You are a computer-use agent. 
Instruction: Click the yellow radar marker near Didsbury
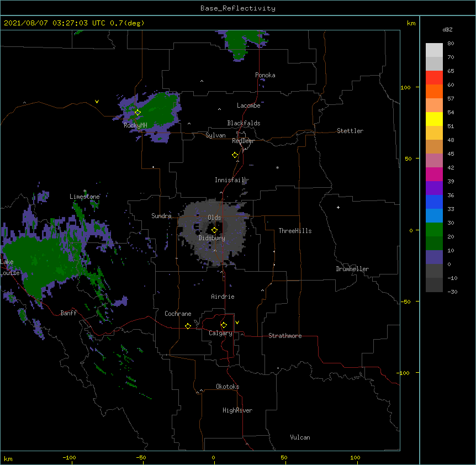[x=214, y=230]
